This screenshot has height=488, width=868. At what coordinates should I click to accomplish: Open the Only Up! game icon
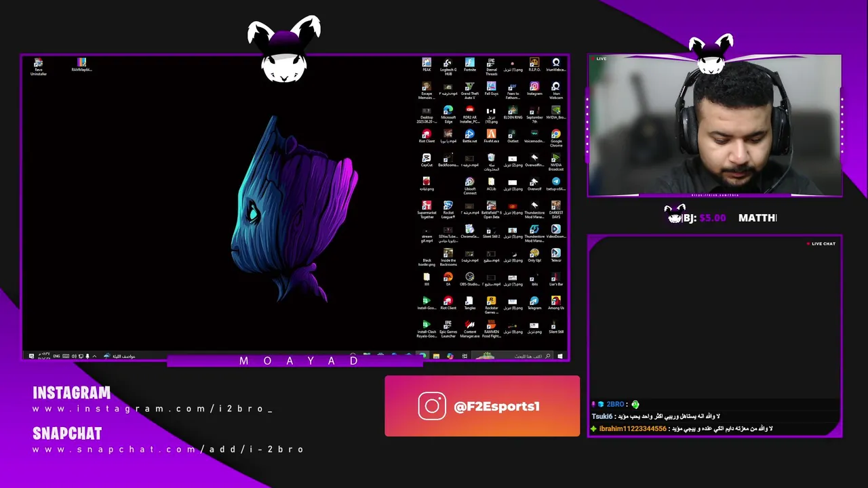click(x=534, y=254)
